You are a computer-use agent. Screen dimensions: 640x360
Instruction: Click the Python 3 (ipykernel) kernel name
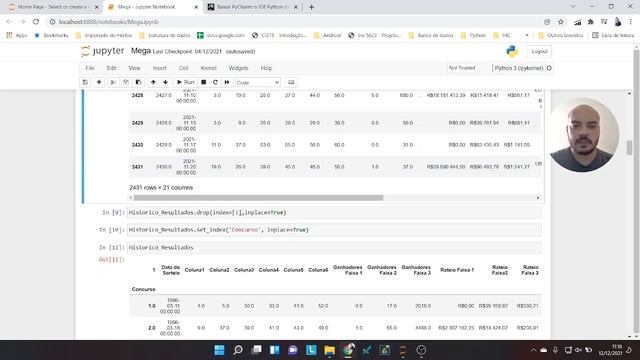click(x=519, y=68)
